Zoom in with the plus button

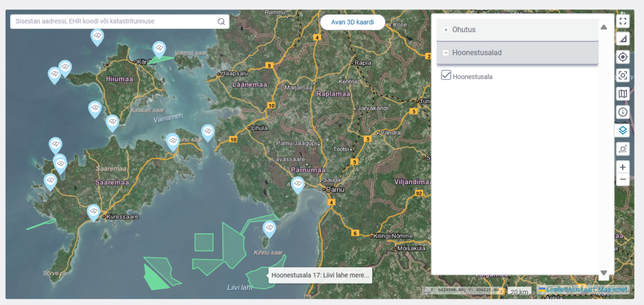(623, 167)
